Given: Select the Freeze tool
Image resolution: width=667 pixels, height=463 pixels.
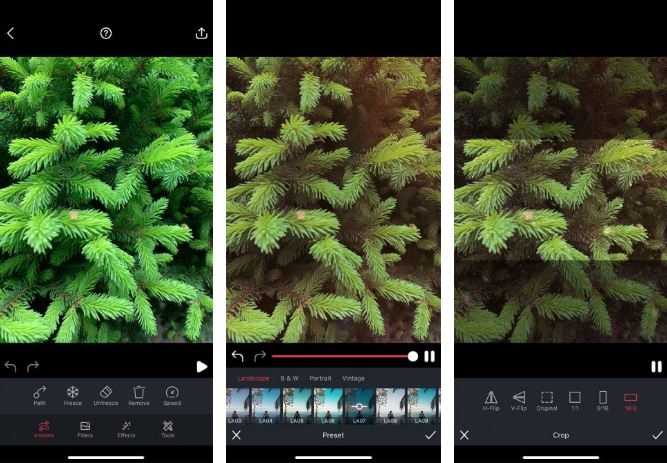Looking at the screenshot, I should [x=73, y=396].
